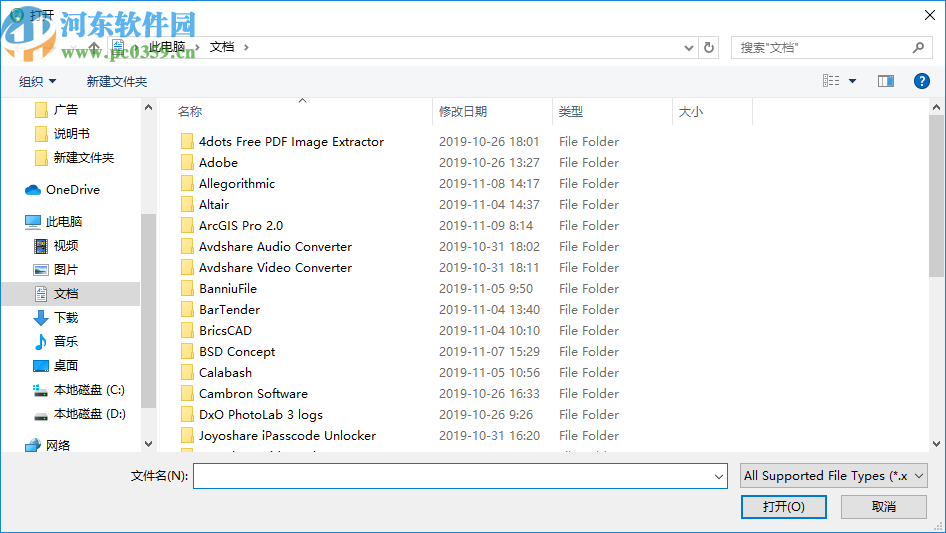Click the 下载 download arrow icon
The image size is (946, 533).
click(40, 318)
